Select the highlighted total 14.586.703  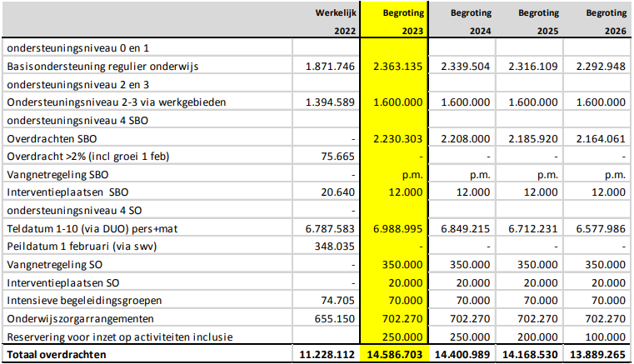[395, 355]
